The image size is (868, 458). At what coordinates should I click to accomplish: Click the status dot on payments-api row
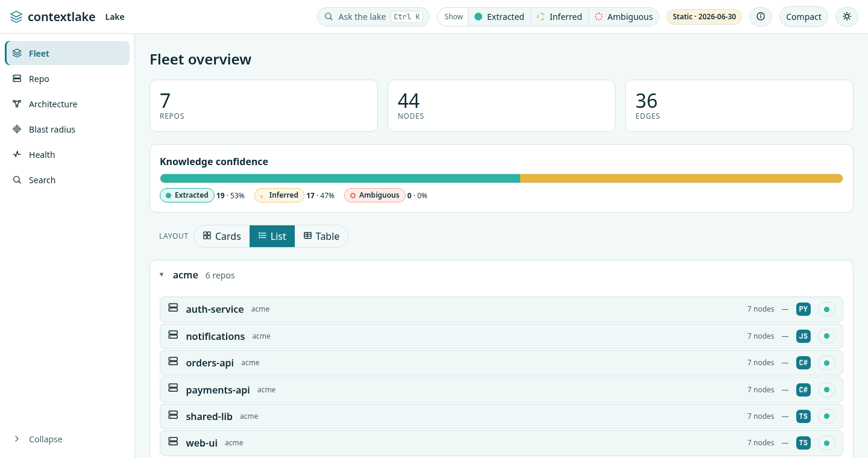[826, 390]
